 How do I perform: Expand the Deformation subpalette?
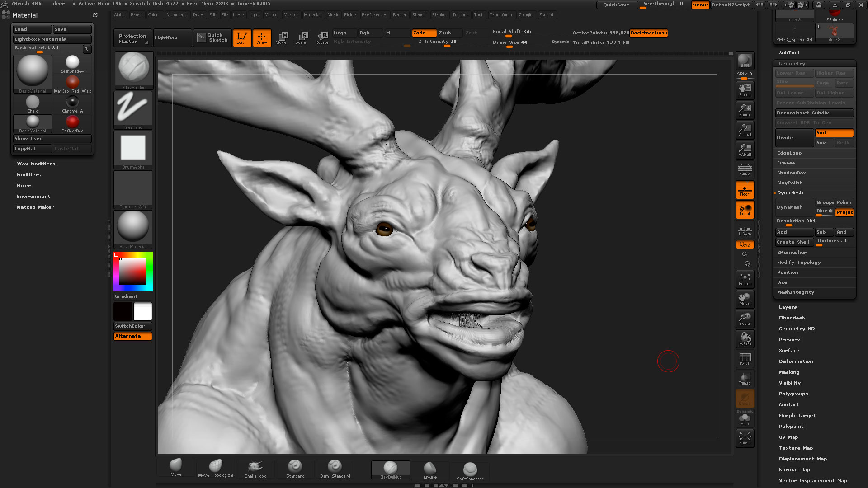(796, 361)
